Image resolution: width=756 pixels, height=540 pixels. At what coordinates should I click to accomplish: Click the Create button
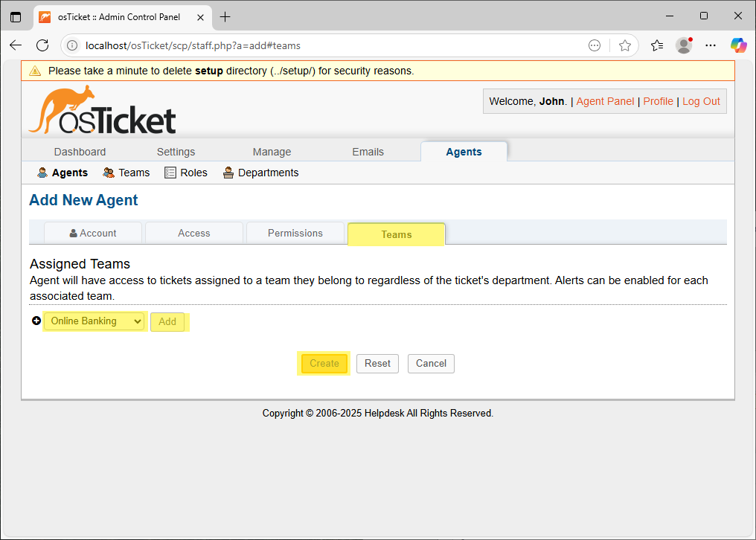(x=324, y=364)
